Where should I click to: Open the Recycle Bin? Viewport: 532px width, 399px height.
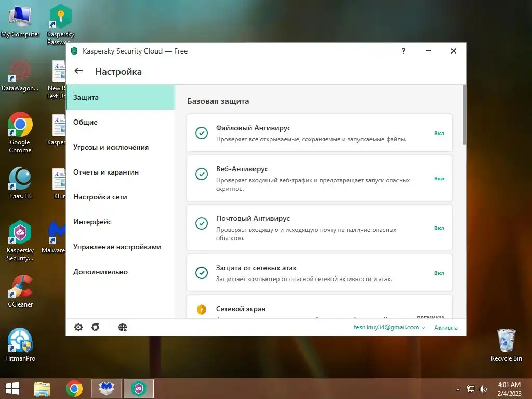[506, 345]
